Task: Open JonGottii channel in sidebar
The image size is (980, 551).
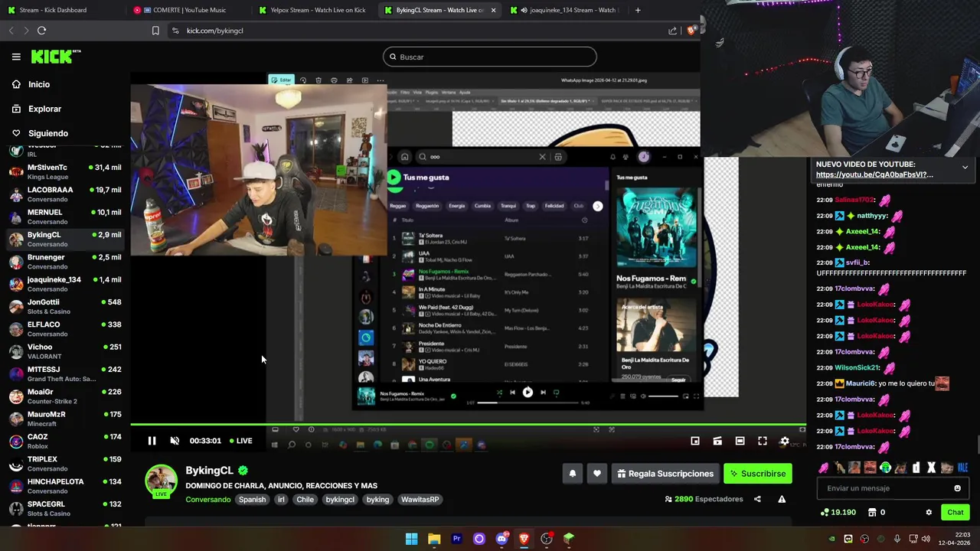Action: tap(65, 306)
